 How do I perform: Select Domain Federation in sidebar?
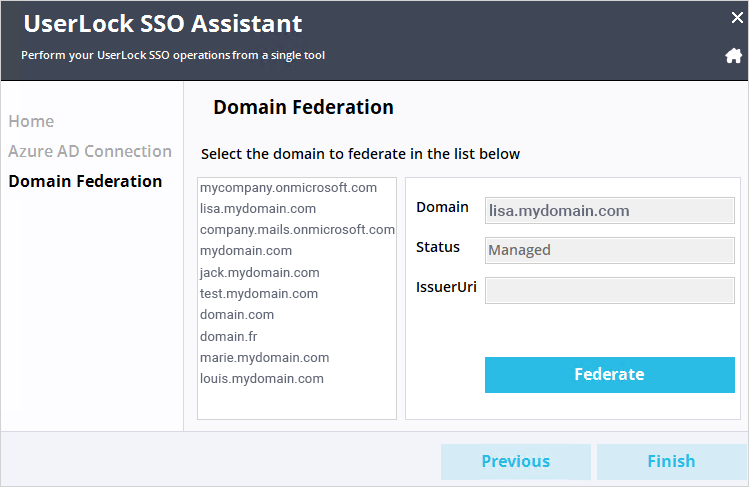click(x=86, y=181)
